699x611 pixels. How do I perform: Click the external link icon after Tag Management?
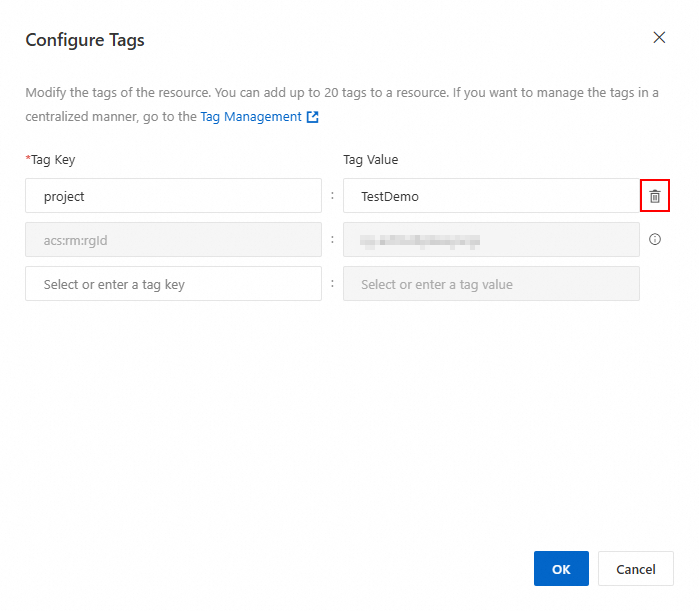(313, 117)
